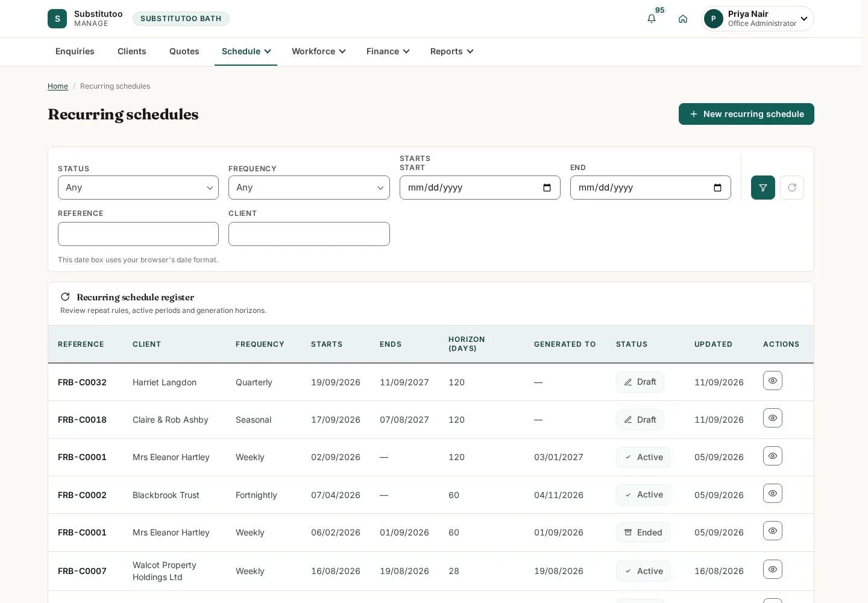Screen dimensions: 868x603
Task: View the Harriet Langdon schedule via eye icon
Action: coord(773,380)
